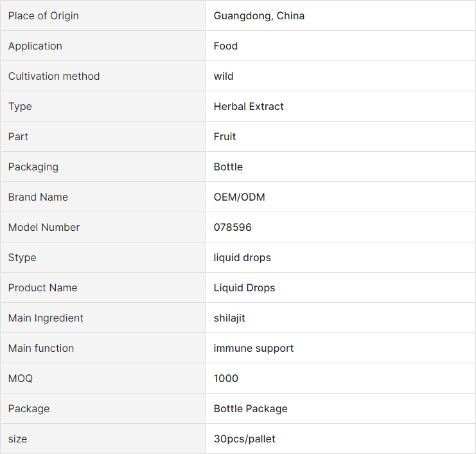Viewport: 476px width, 454px height.
Task: Select the Bottle Package value
Action: pos(251,409)
